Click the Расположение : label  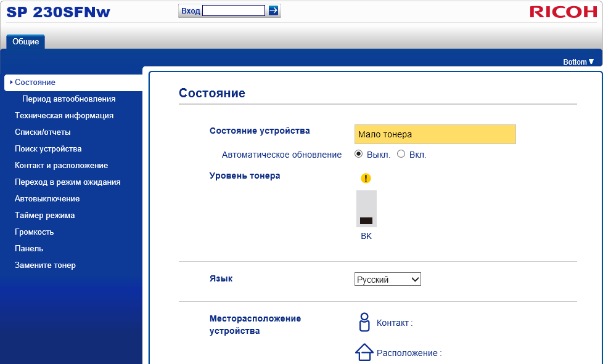409,353
